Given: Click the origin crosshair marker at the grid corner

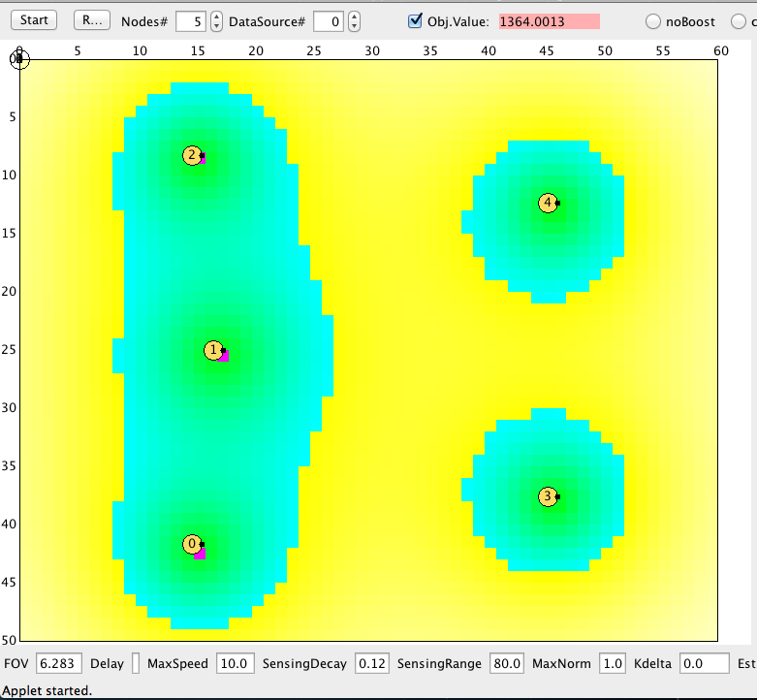Looking at the screenshot, I should point(19,60).
